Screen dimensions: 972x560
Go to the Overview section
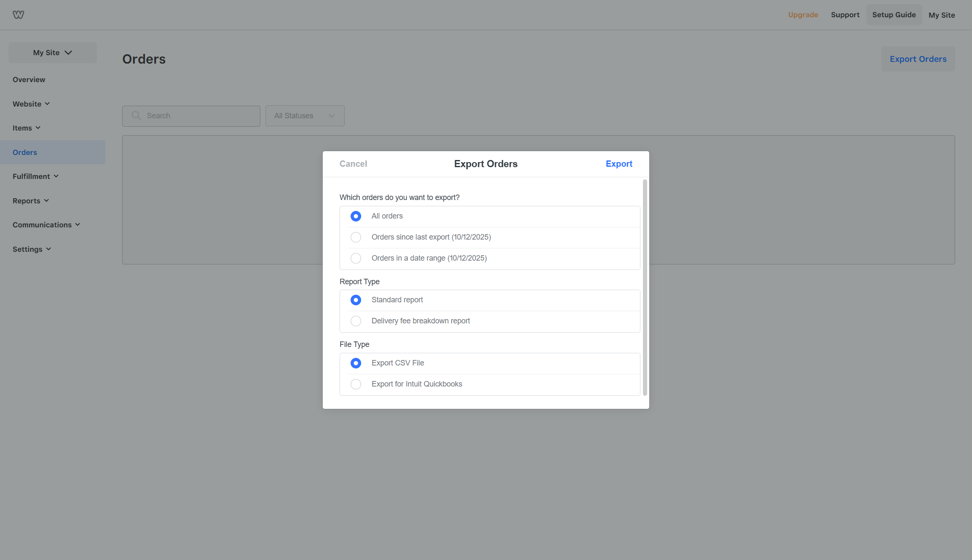coord(29,79)
